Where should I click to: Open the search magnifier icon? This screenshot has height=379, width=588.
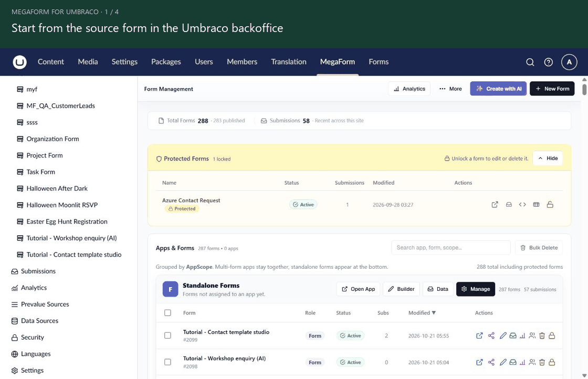click(530, 62)
